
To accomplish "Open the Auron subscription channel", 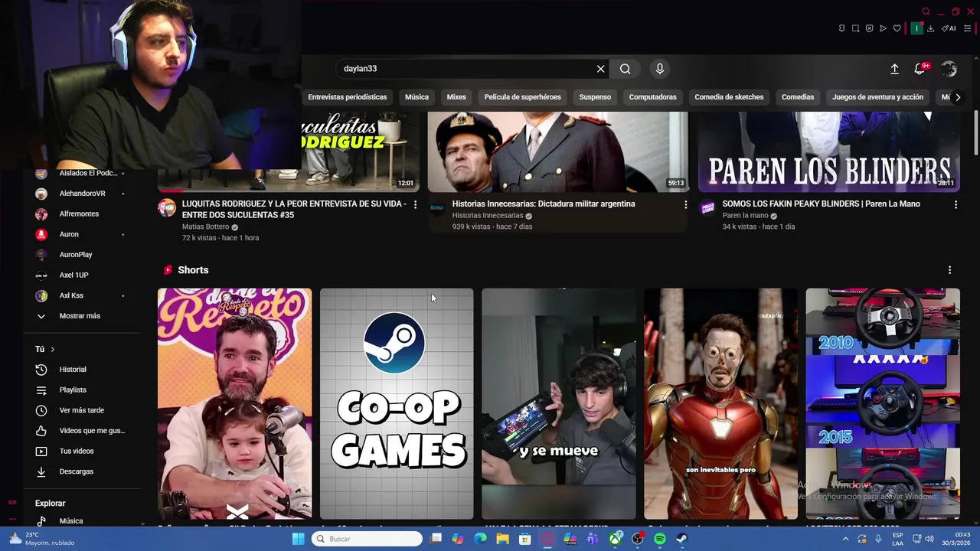I will [69, 234].
